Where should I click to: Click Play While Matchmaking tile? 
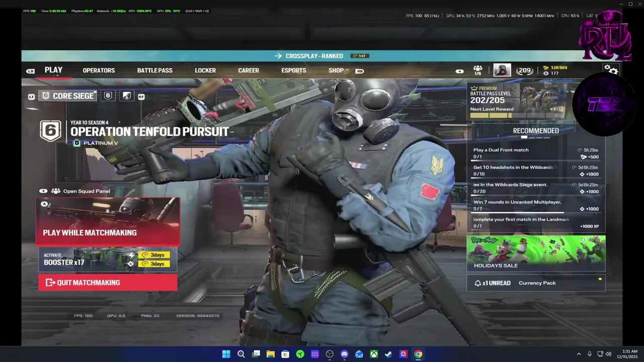tap(108, 221)
